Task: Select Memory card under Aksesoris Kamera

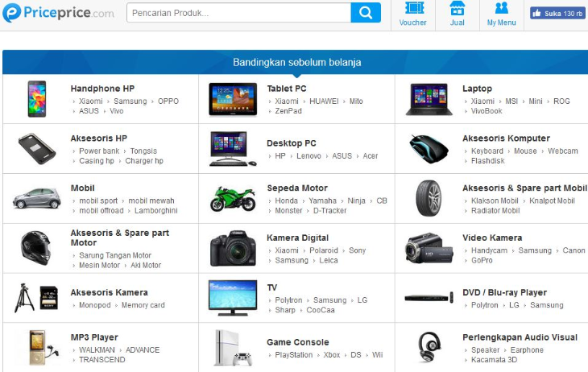Action: pyautogui.click(x=143, y=305)
